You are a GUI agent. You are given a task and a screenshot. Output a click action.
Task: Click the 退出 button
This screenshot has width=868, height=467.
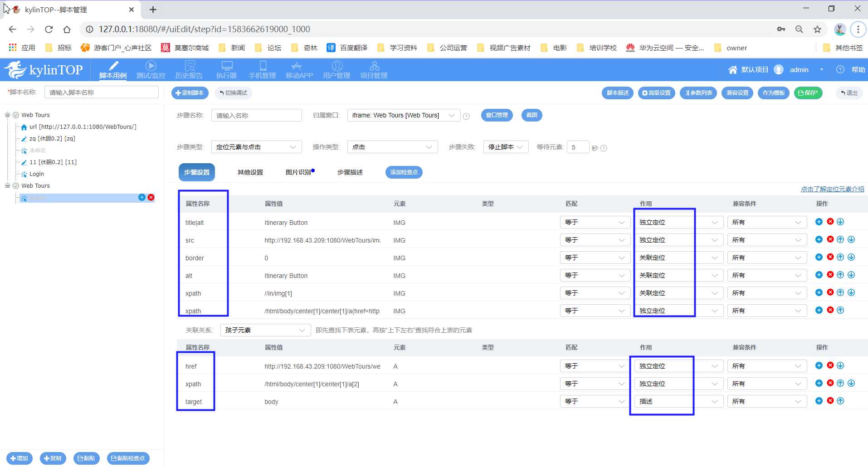[849, 93]
